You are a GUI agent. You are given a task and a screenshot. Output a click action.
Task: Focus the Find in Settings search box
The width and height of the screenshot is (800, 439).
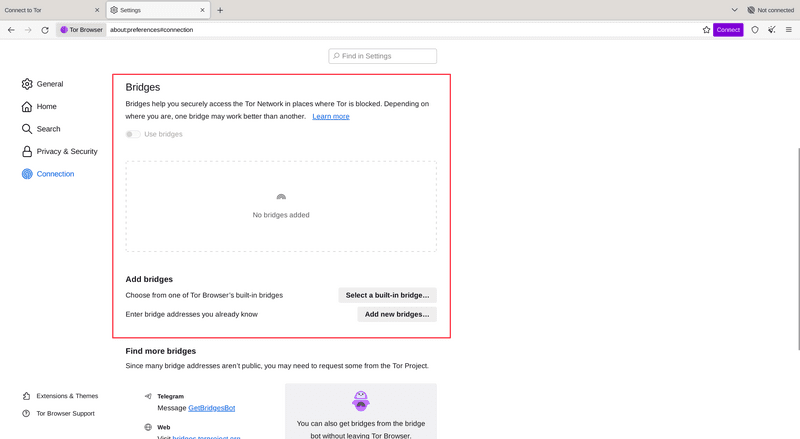click(x=383, y=56)
